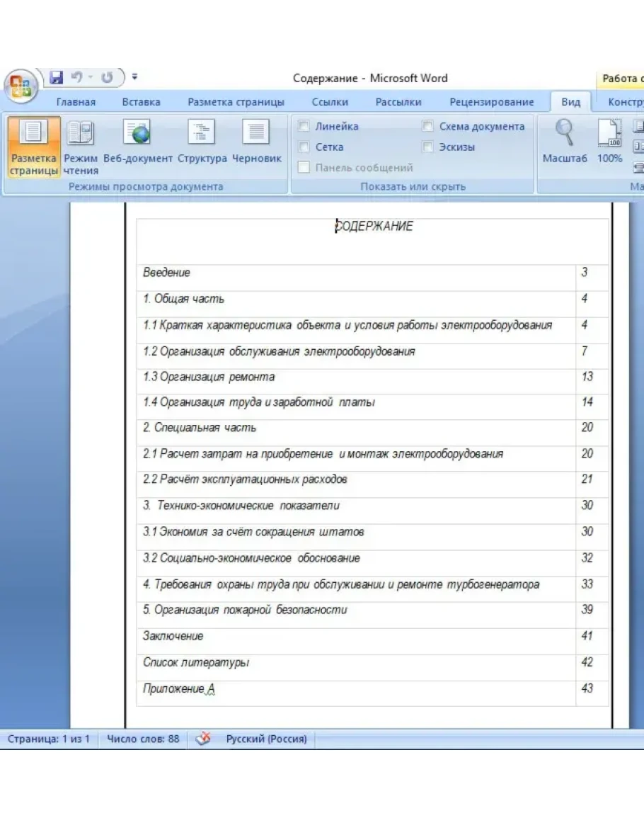Click page number cell 39
Viewport: 644px width, 818px height.
[592, 615]
